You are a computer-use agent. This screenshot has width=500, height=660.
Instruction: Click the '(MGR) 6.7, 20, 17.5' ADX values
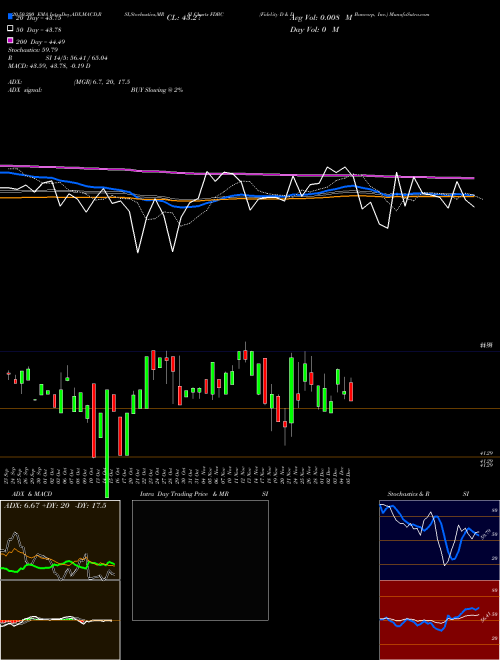(102, 82)
